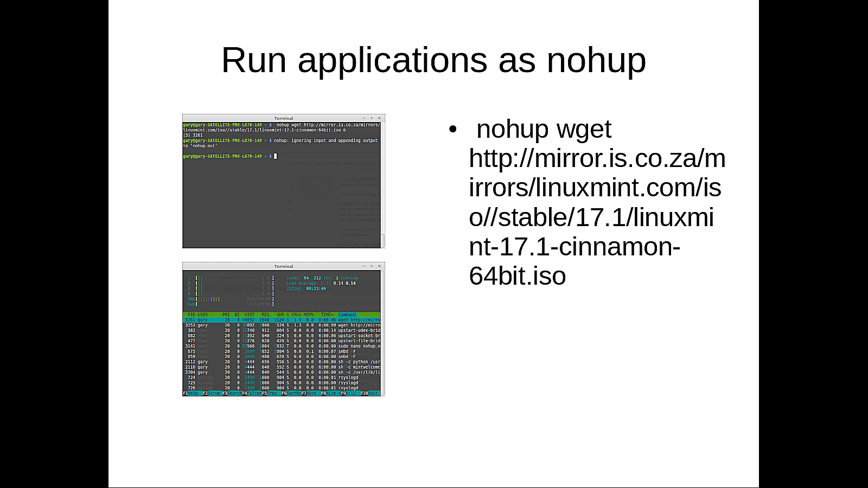Click F10 Quit in htop footer
Image resolution: width=868 pixels, height=488 pixels.
[x=371, y=393]
